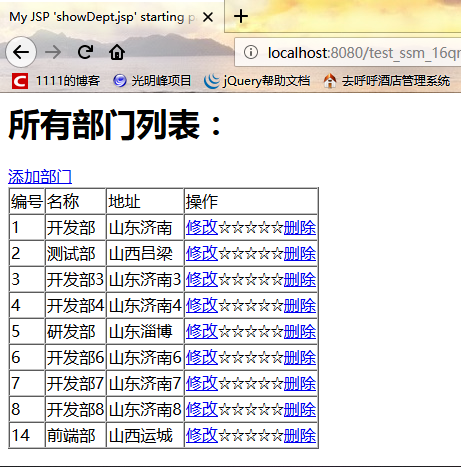Screen dimensions: 461x467
Task: Open the 1111的博客 bookmark
Action: pos(56,81)
